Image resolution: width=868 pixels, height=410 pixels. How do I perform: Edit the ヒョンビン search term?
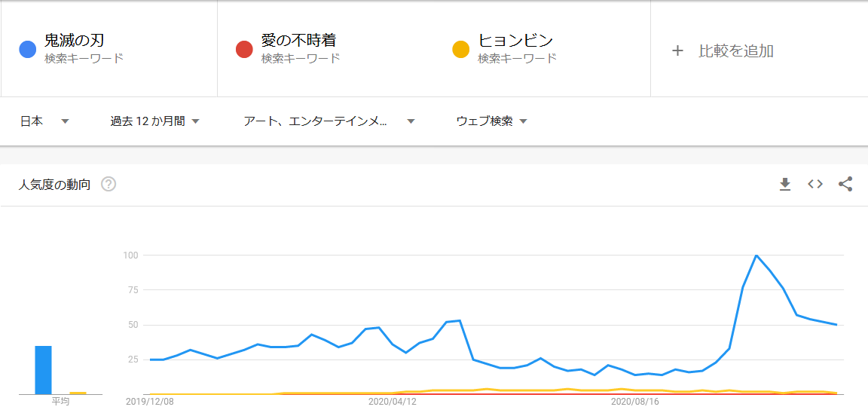515,41
